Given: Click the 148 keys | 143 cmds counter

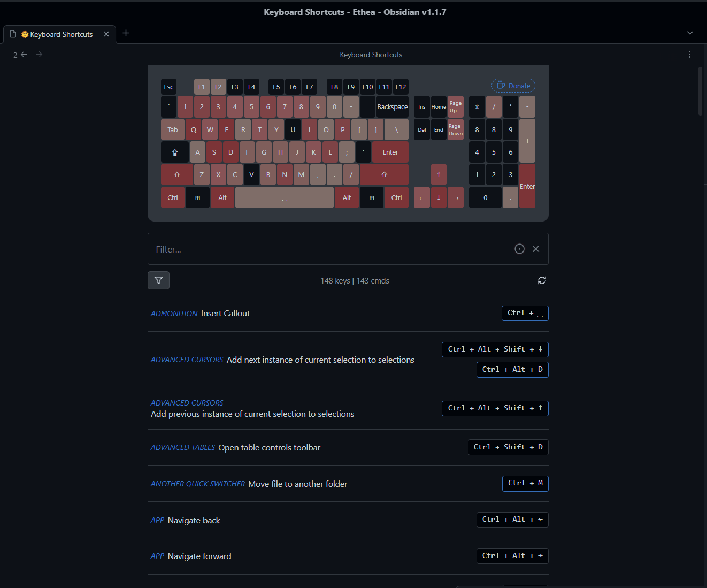Looking at the screenshot, I should [x=355, y=281].
